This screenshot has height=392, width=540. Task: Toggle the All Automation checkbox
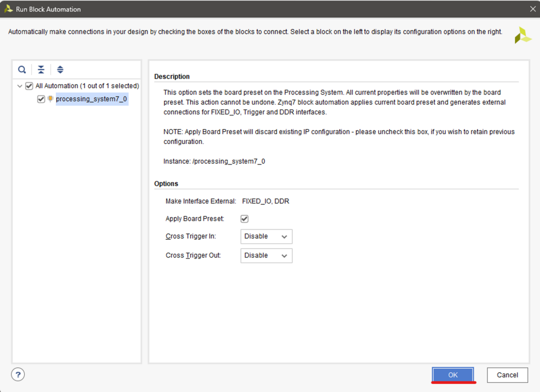click(30, 86)
